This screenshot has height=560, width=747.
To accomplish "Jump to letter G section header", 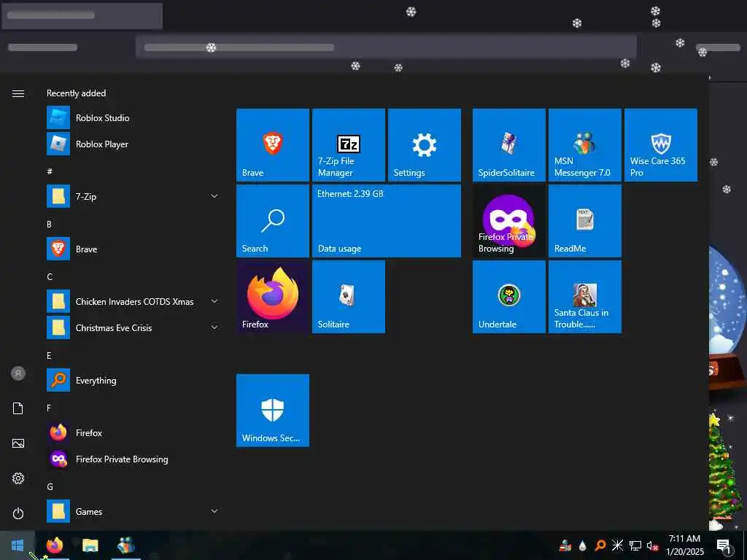I will pos(50,486).
